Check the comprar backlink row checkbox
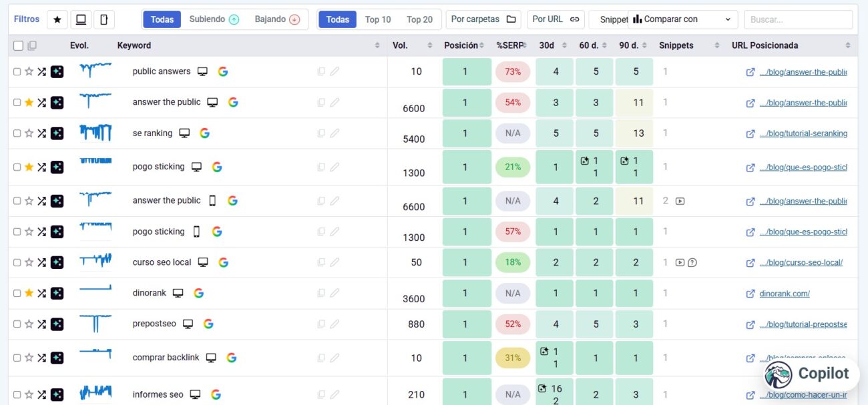This screenshot has height=405, width=868. tap(17, 358)
